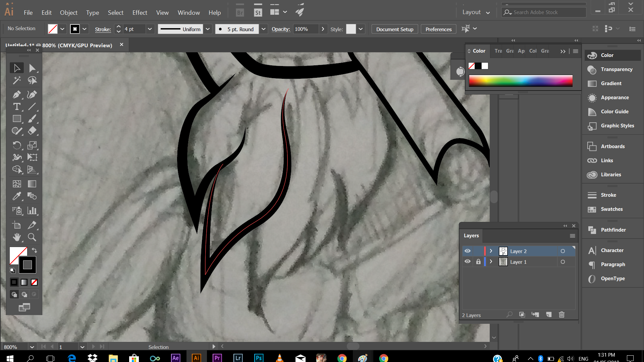Click the Search Adobe Stock field
The width and height of the screenshot is (644, 362).
pyautogui.click(x=547, y=12)
